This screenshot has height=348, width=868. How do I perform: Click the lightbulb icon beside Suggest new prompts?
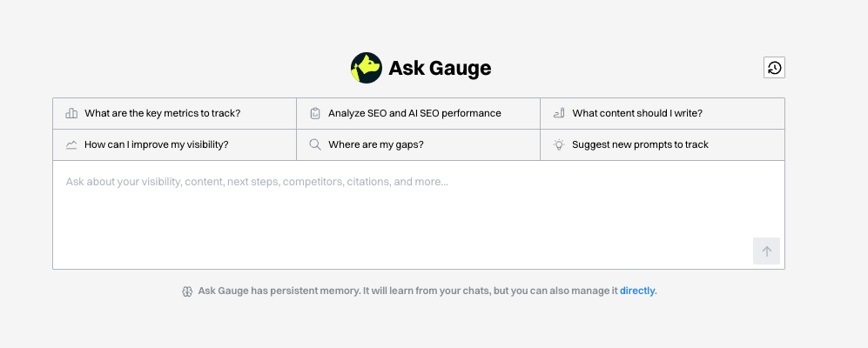pyautogui.click(x=559, y=144)
